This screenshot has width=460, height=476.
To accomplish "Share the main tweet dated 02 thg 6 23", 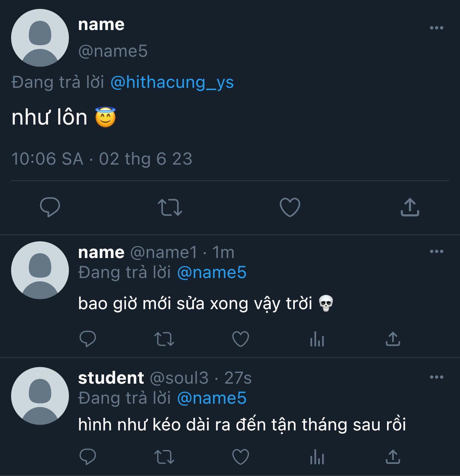I will 410,207.
